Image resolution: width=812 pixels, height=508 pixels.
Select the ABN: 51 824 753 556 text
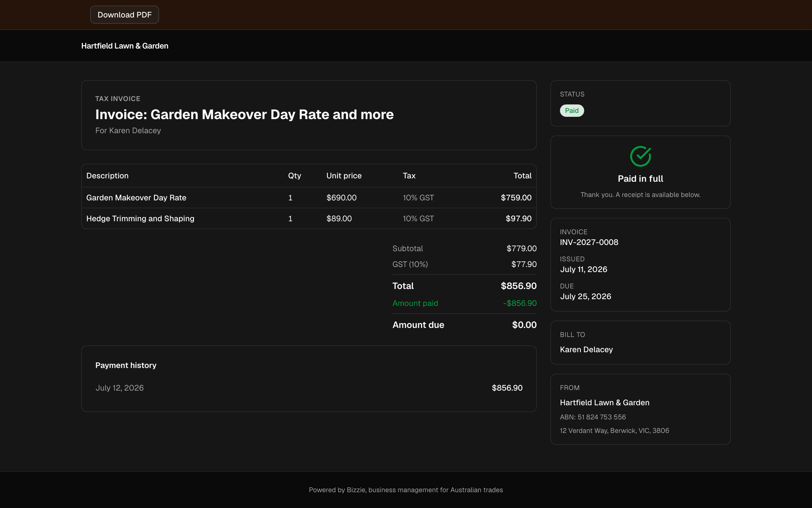tap(593, 417)
